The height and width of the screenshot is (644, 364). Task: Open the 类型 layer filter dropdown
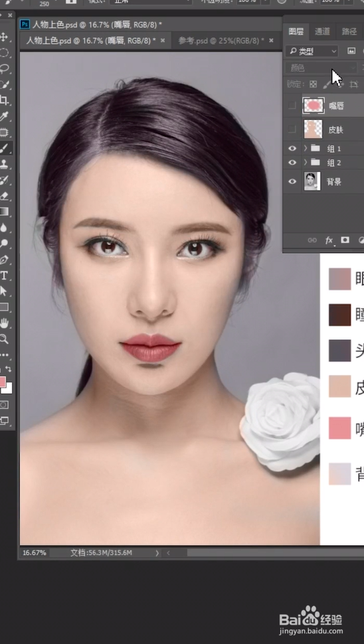coord(312,51)
